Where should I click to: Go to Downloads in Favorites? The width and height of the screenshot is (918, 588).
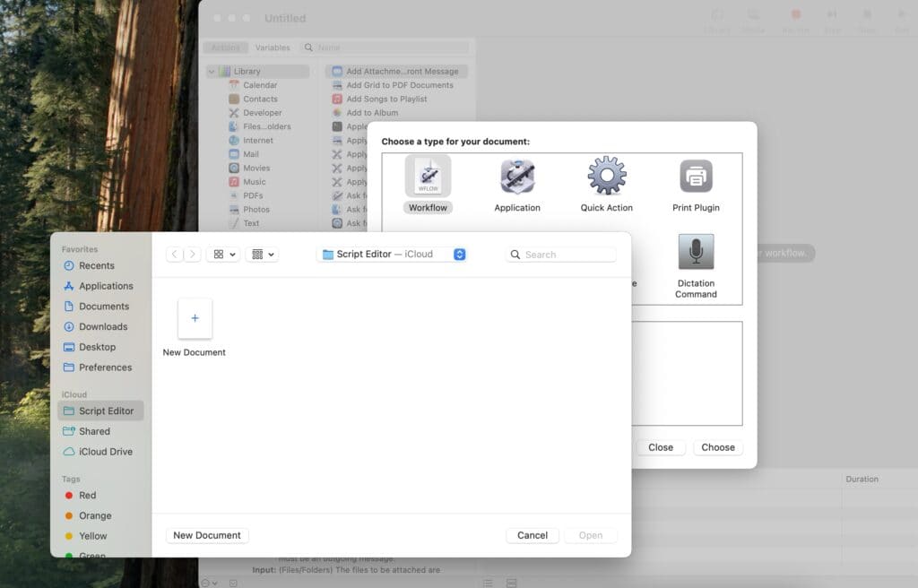point(102,327)
